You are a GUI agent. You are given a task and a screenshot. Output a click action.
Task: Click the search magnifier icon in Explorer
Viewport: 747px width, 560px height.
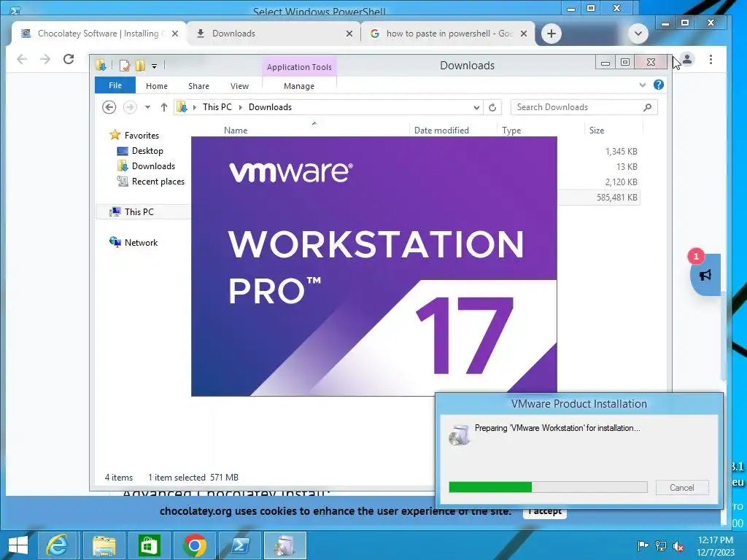pyautogui.click(x=648, y=107)
